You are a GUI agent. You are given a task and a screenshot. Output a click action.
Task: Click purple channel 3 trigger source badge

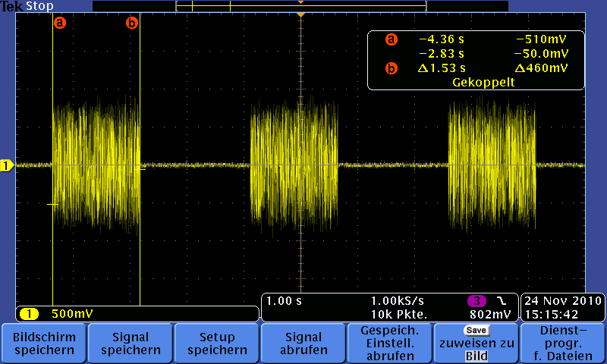(476, 300)
